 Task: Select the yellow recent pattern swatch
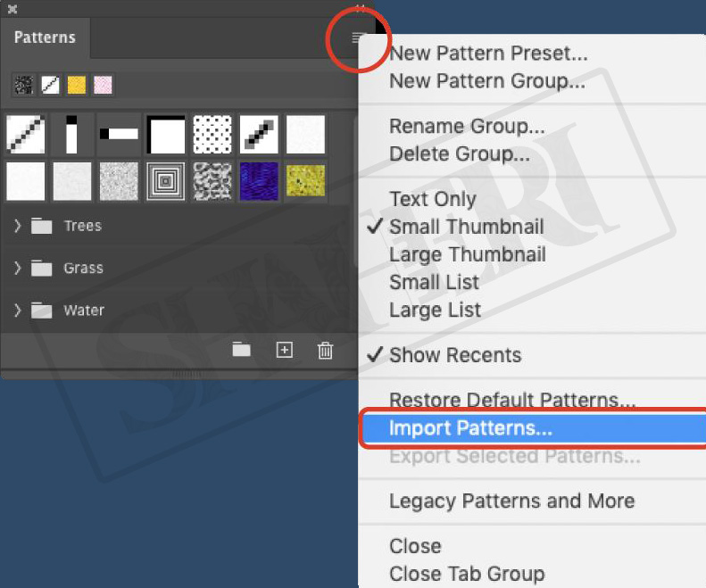(x=77, y=86)
